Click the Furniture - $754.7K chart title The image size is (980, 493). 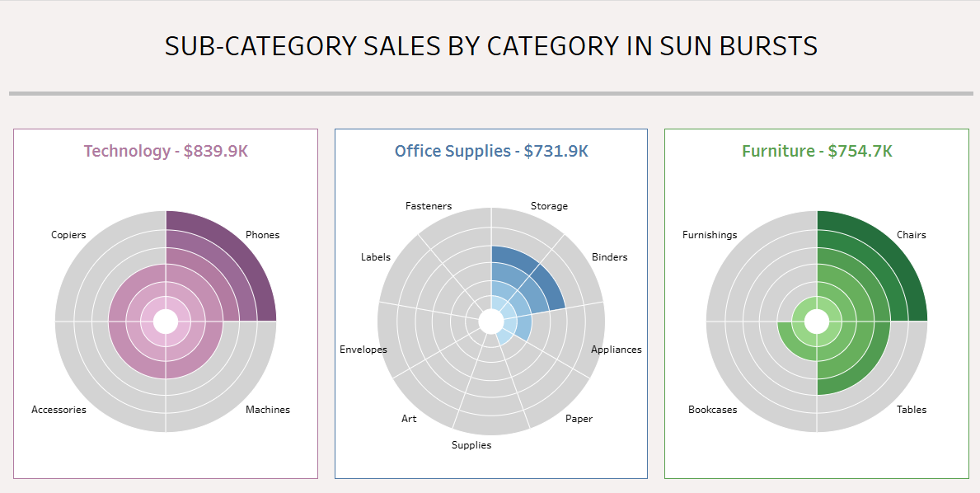[x=817, y=151]
